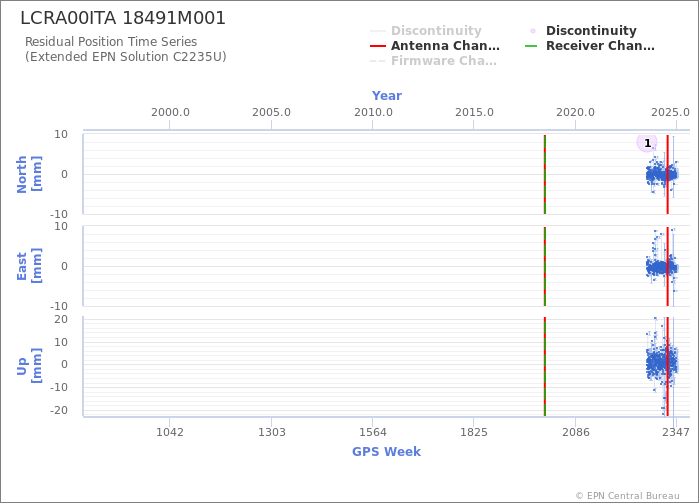
Task: Click the 2086 GPS week tick label
Action: coord(575,432)
